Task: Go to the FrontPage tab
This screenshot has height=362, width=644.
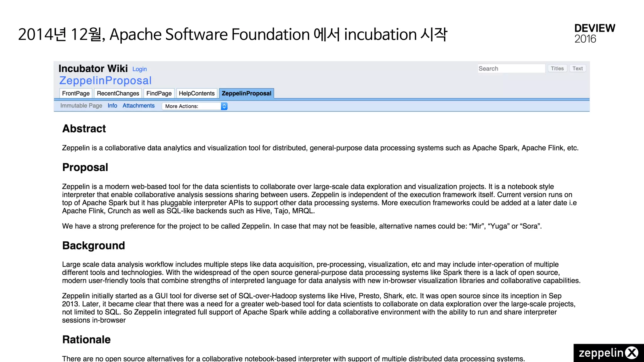Action: click(x=76, y=93)
